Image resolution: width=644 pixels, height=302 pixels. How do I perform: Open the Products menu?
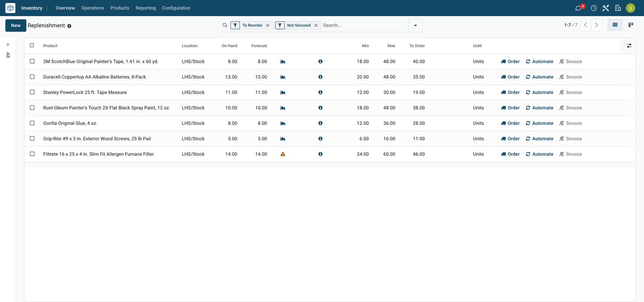tap(120, 8)
